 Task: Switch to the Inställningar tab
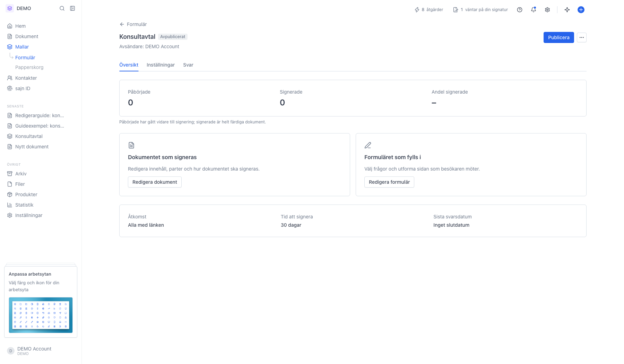click(161, 65)
